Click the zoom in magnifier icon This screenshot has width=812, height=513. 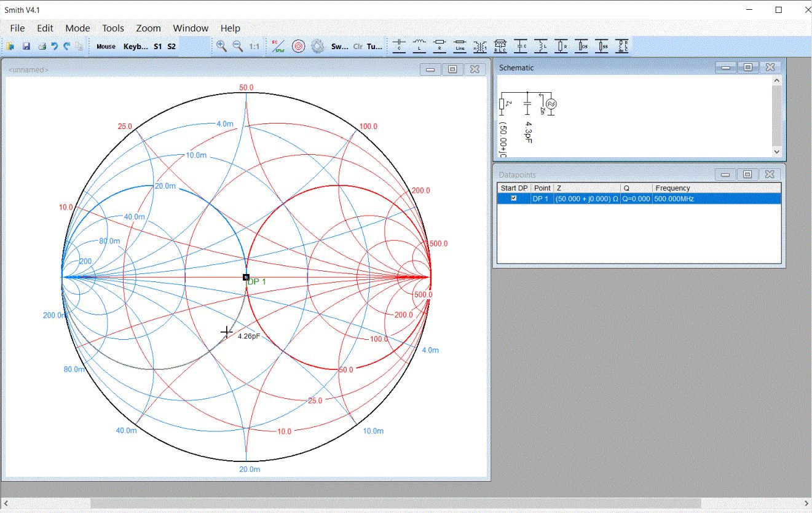click(221, 46)
